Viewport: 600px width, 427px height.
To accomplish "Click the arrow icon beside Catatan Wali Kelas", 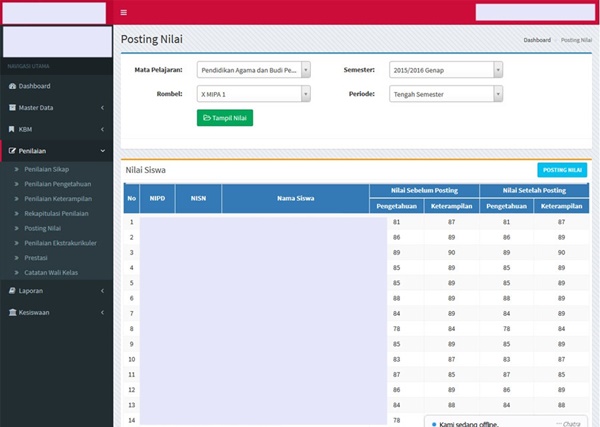I will click(x=16, y=273).
